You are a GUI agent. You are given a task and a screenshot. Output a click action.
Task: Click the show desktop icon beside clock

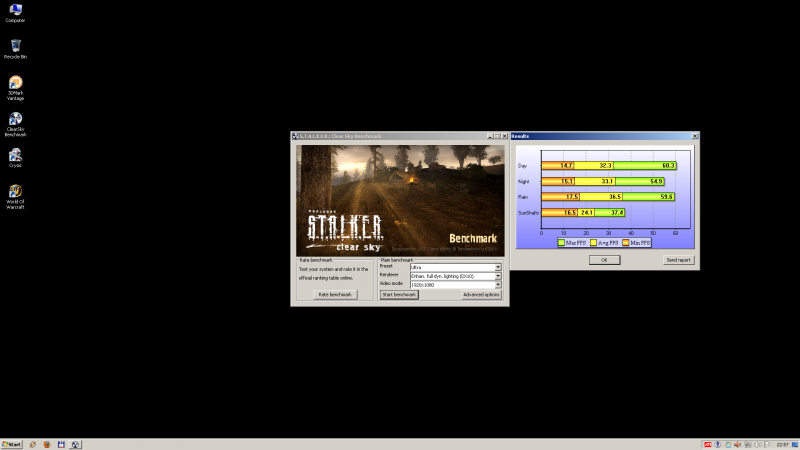tap(795, 444)
